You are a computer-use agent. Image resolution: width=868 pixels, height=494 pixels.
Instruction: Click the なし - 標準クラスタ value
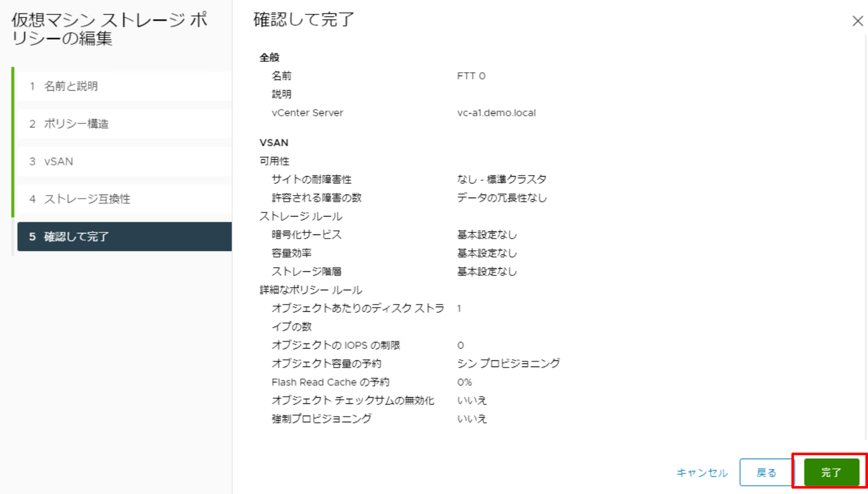[502, 179]
